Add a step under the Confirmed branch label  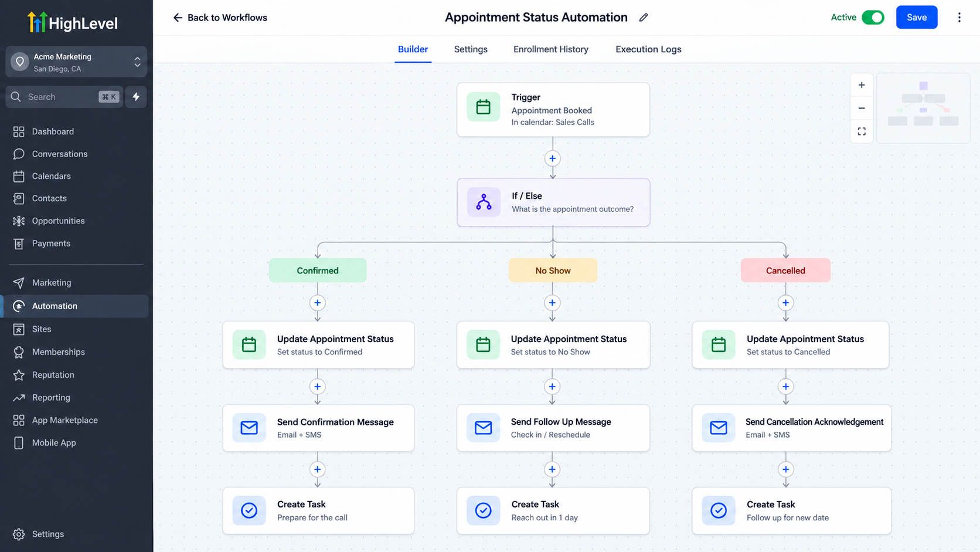pos(317,303)
